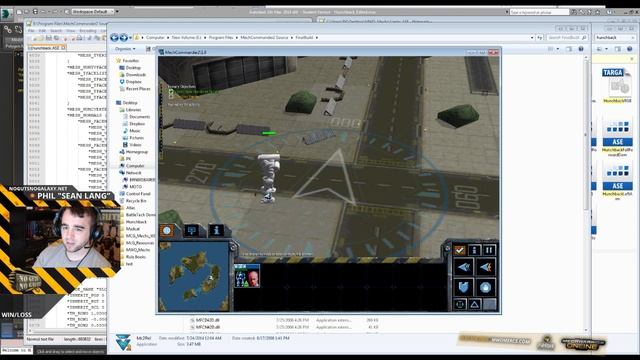Click the minimap in the MechCommander window
Image resolution: width=640 pixels, height=360 pixels.
click(x=194, y=276)
